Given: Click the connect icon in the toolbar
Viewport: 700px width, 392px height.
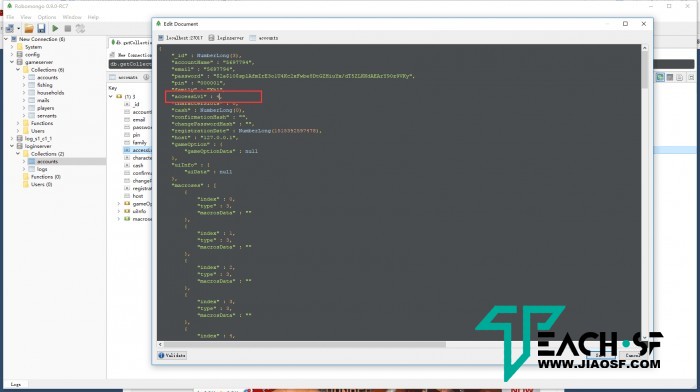Looking at the screenshot, I should click(x=10, y=29).
